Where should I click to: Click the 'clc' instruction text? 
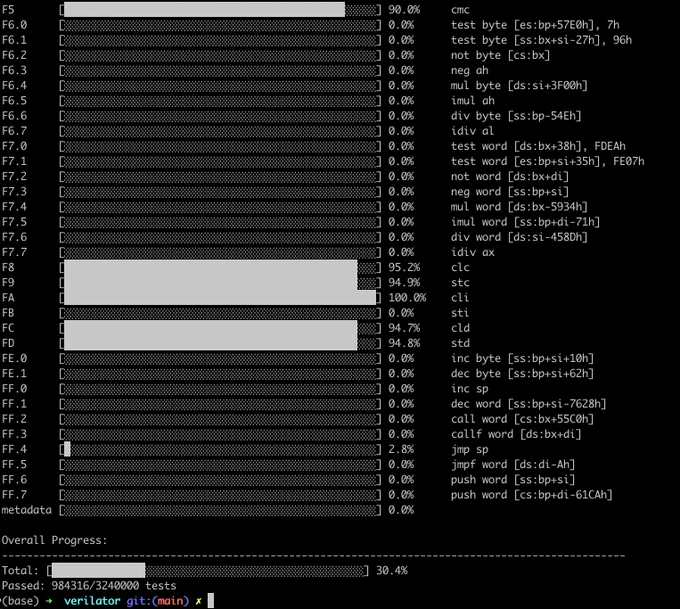(460, 267)
